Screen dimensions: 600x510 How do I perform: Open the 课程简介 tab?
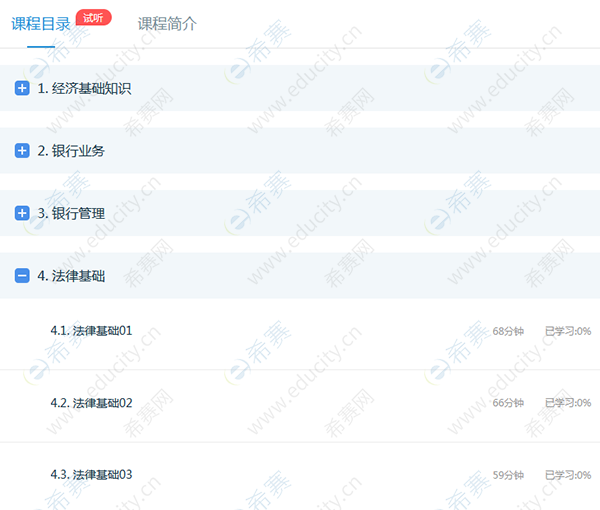coord(167,24)
